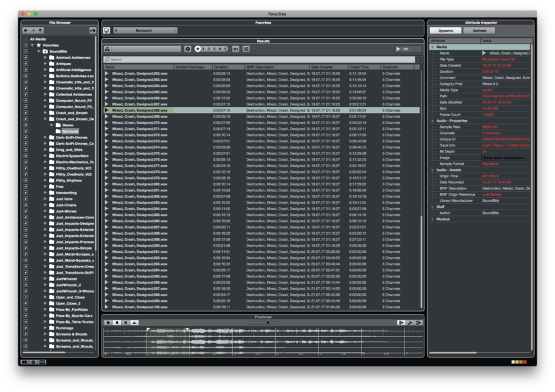Toggle the checkbox next to the Free folder
Viewport: 555px width, 392px height.
click(24, 187)
